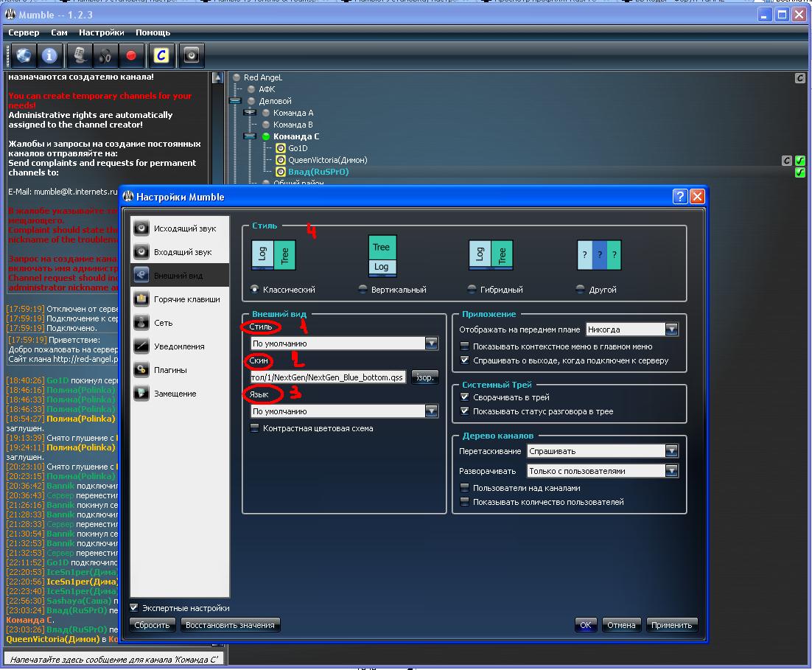The width and height of the screenshot is (812, 670).
Task: Open Отображать на переднем плане dropdown
Action: [631, 329]
